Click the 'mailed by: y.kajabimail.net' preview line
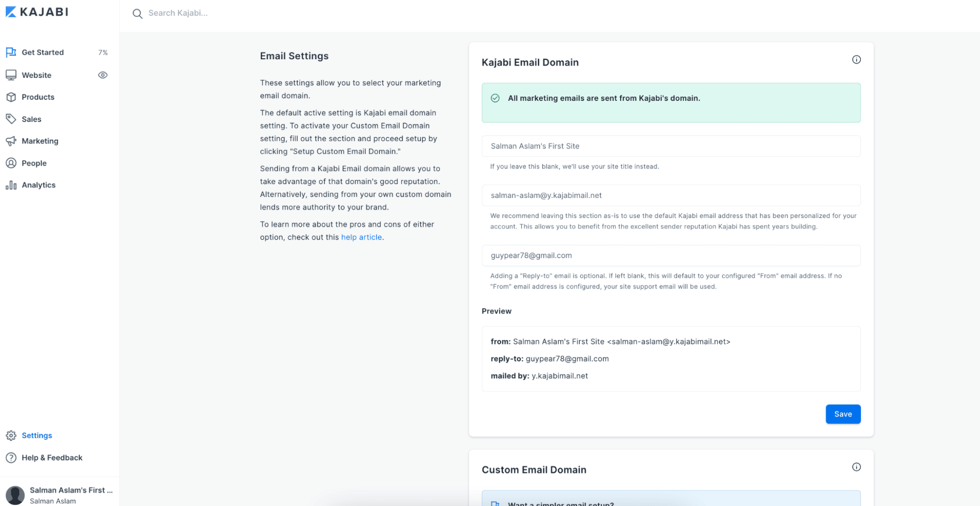The height and width of the screenshot is (506, 980). coord(539,376)
